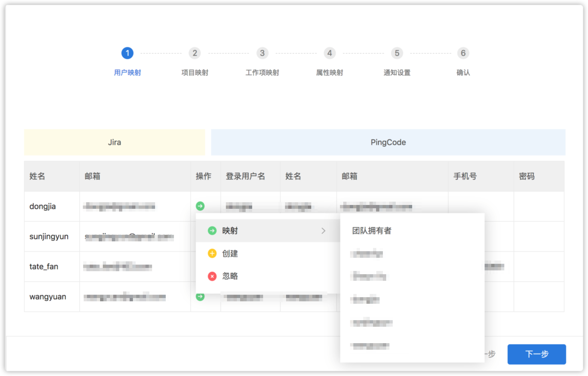Select 创建 from the context menu
This screenshot has height=376, width=588.
pos(230,253)
